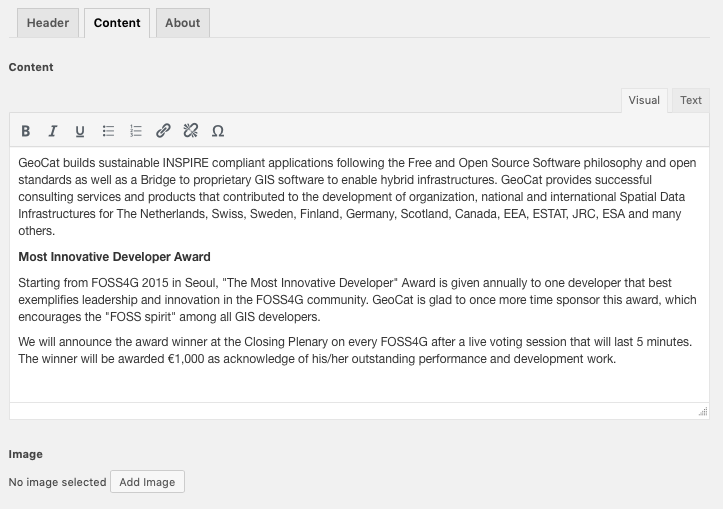The height and width of the screenshot is (509, 723).
Task: Switch editor to Text mode
Action: pyautogui.click(x=691, y=100)
